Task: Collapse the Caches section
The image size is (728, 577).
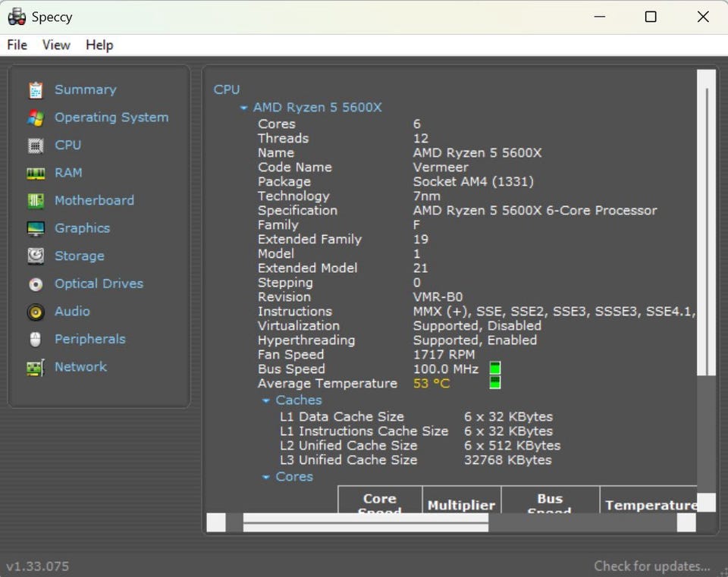Action: pyautogui.click(x=266, y=401)
